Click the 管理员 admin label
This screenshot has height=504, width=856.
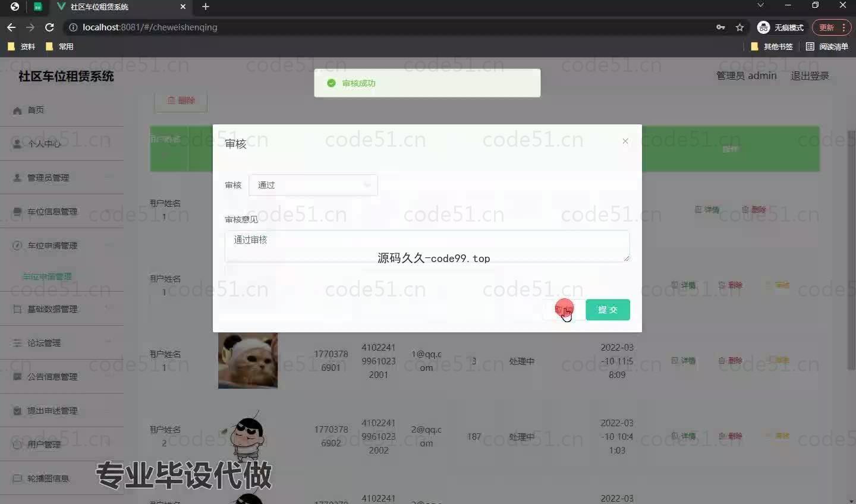coord(746,76)
